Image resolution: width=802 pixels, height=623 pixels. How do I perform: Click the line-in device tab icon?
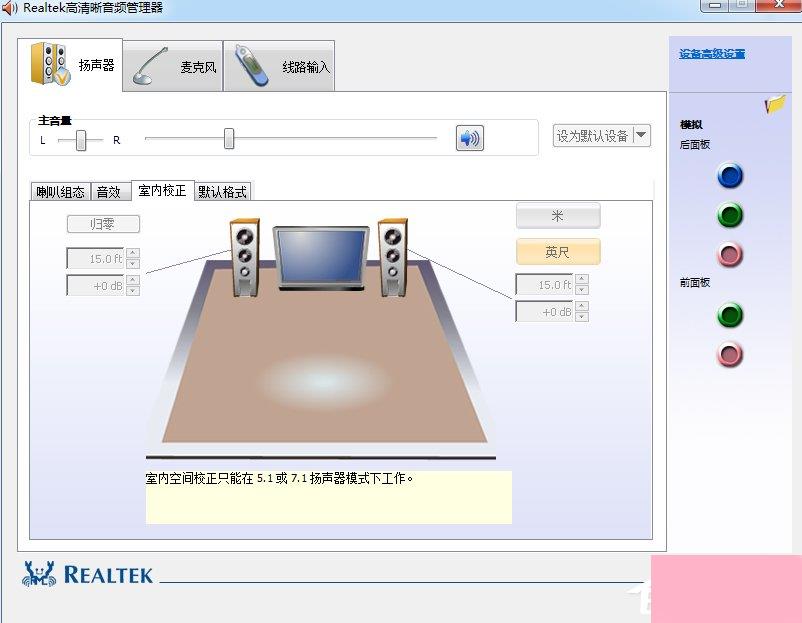point(251,65)
